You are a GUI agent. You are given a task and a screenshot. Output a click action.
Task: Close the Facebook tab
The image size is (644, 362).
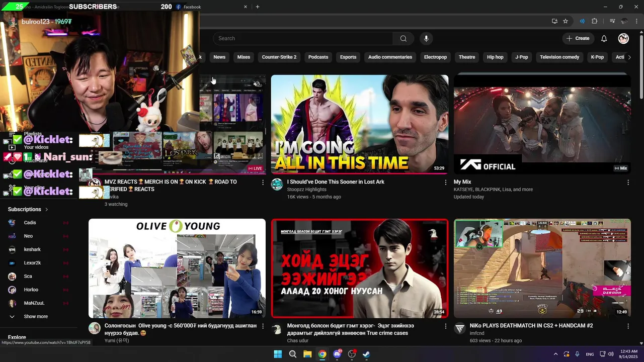(246, 7)
